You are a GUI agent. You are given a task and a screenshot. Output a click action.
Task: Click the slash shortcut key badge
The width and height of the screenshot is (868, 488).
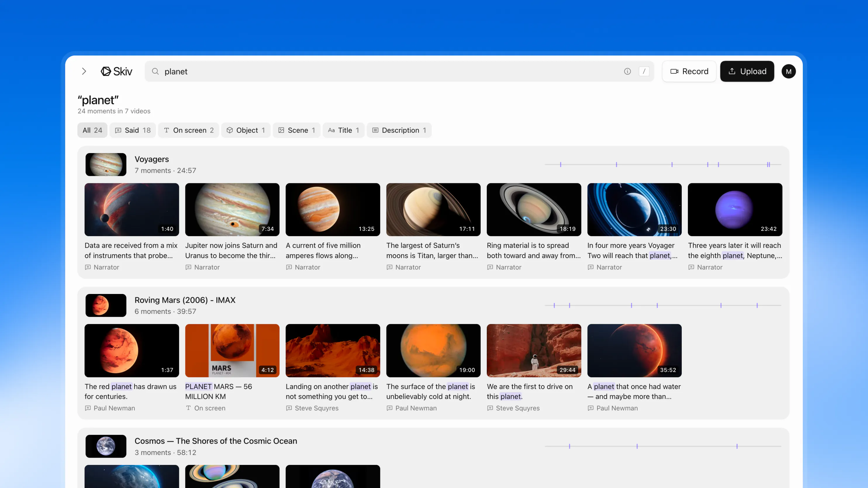click(644, 71)
